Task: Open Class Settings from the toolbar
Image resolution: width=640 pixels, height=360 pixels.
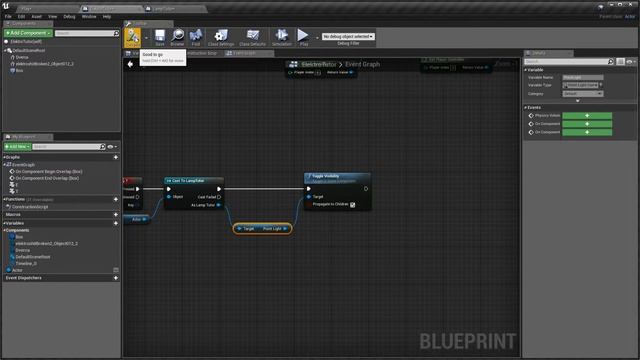Action: tap(221, 37)
